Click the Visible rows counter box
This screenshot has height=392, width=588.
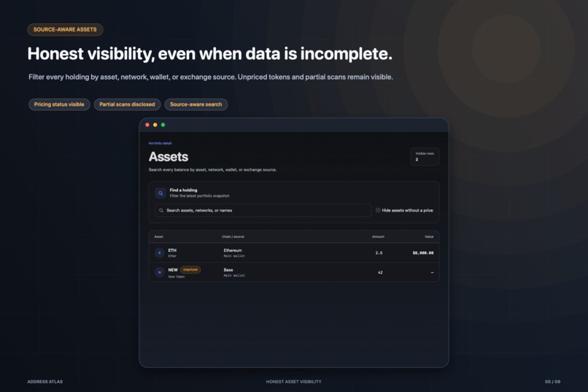pyautogui.click(x=425, y=156)
